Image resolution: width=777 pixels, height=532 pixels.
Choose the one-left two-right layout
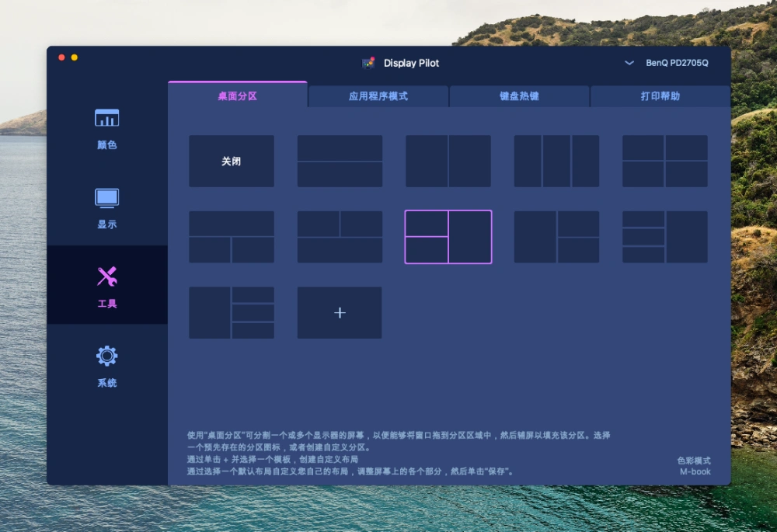pyautogui.click(x=556, y=237)
